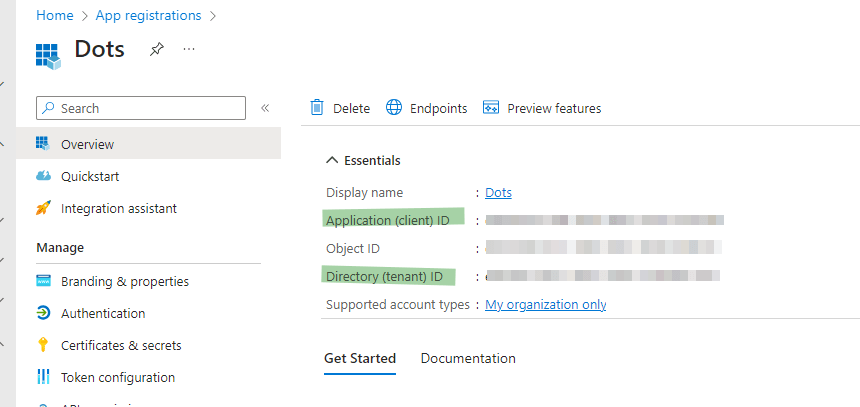This screenshot has width=860, height=407.
Task: Click the Dots app registration icon
Action: 48,56
